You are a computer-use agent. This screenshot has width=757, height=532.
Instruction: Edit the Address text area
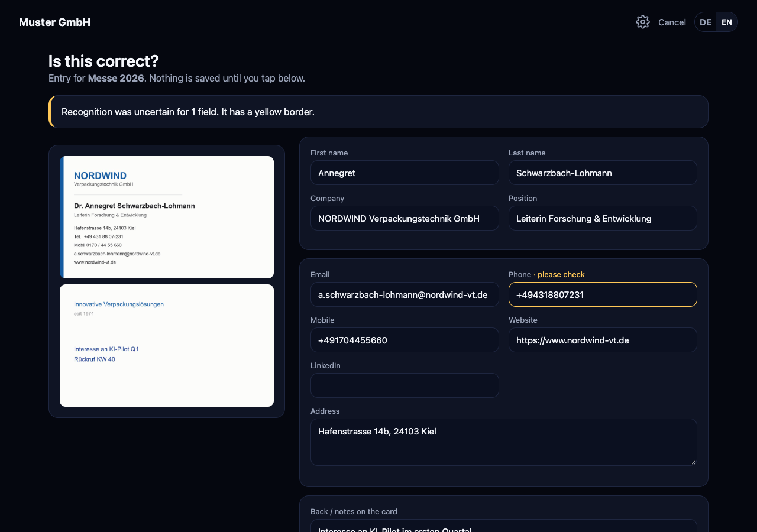504,442
